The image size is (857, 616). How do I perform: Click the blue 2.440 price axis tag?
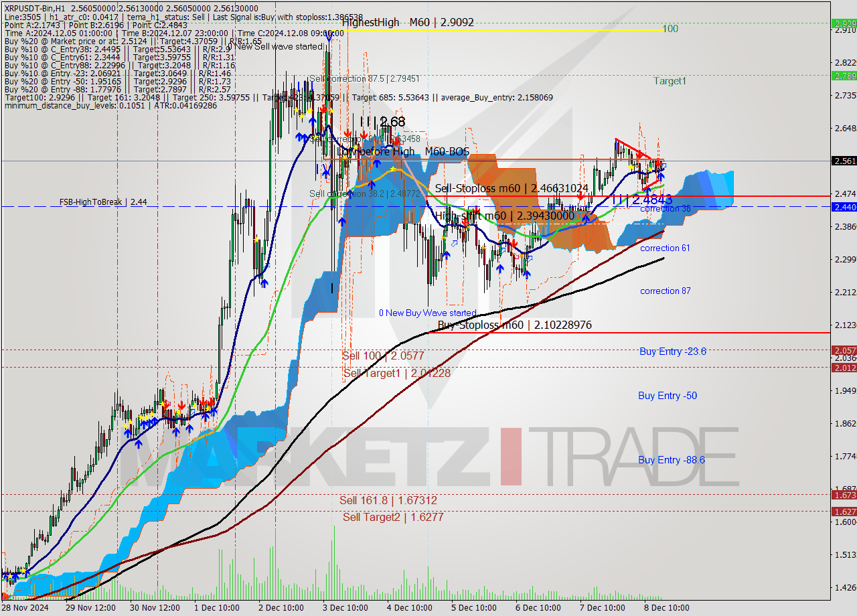[x=844, y=207]
